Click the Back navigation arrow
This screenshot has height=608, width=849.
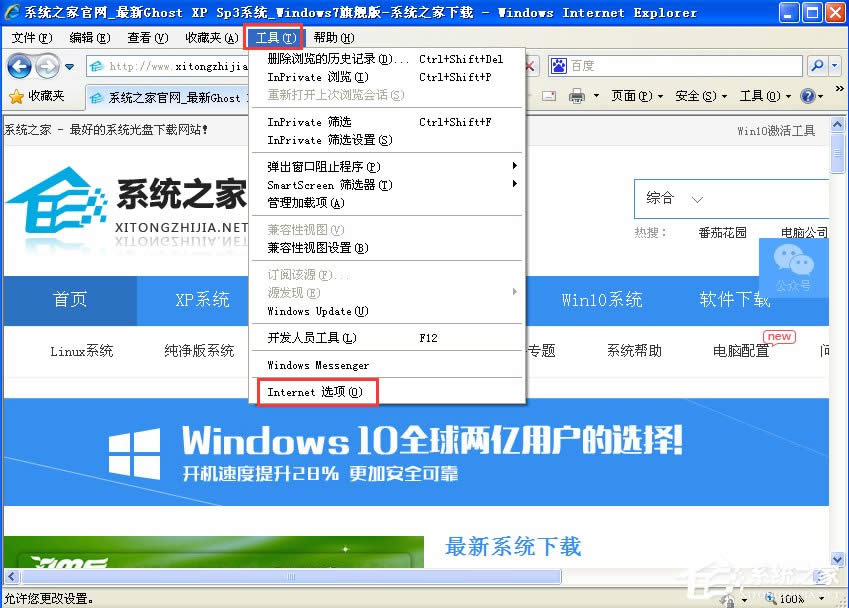[18, 67]
